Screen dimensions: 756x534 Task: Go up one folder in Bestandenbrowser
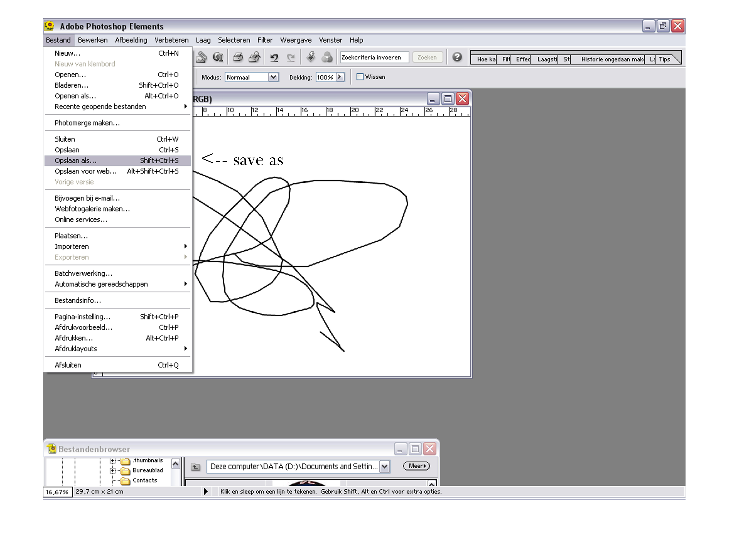[x=196, y=467]
